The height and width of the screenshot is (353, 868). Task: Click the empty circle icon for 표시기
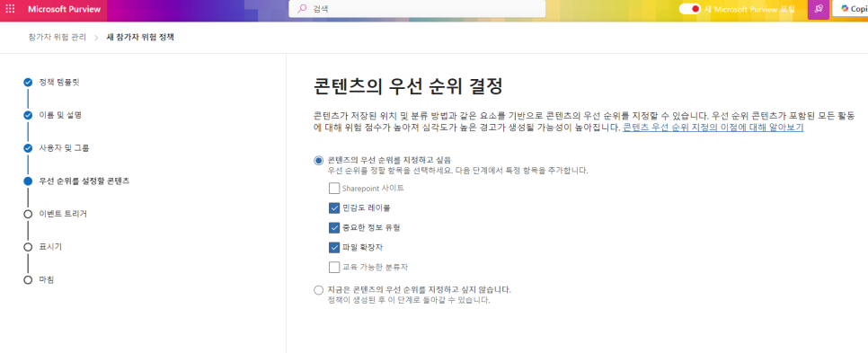28,247
